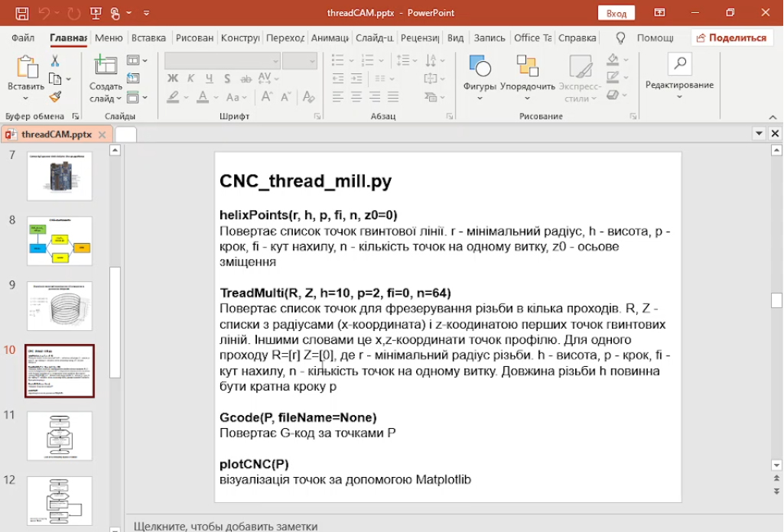Open the Вставка ribbon tab
784x532 pixels.
click(148, 37)
